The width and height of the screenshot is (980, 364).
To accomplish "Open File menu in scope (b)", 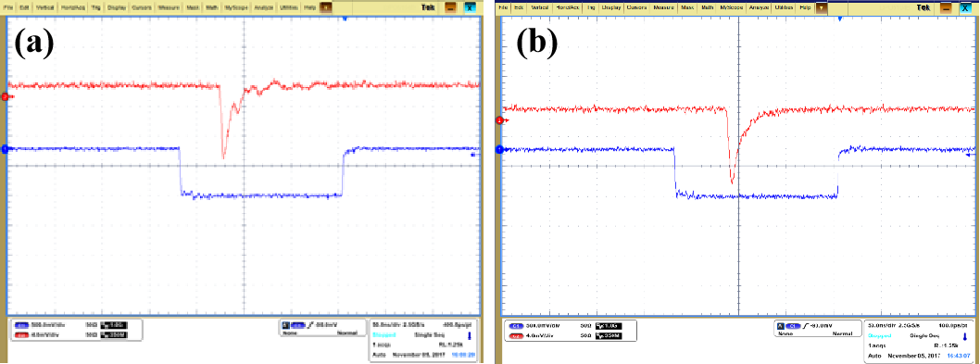I will pyautogui.click(x=503, y=7).
